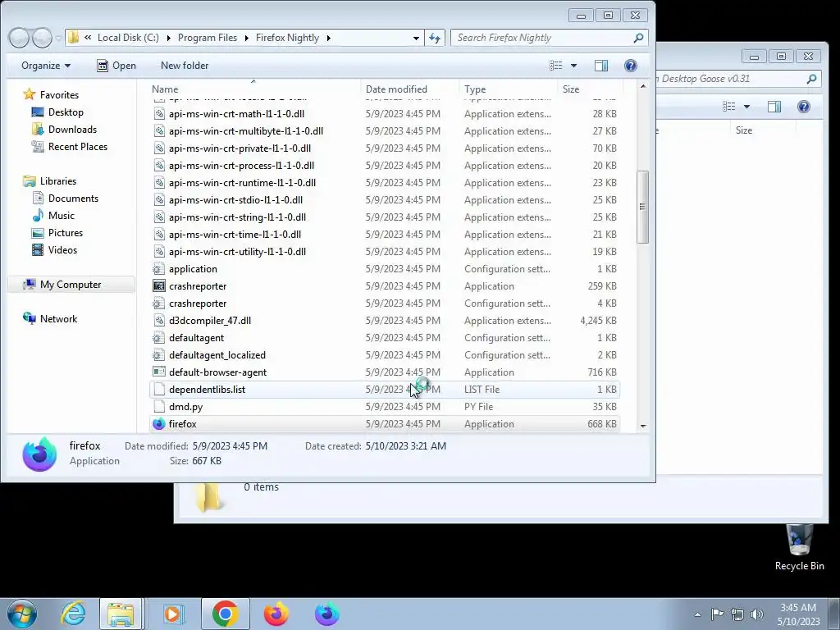Click the Open toolbar button
This screenshot has height=630, width=840.
pyautogui.click(x=116, y=66)
